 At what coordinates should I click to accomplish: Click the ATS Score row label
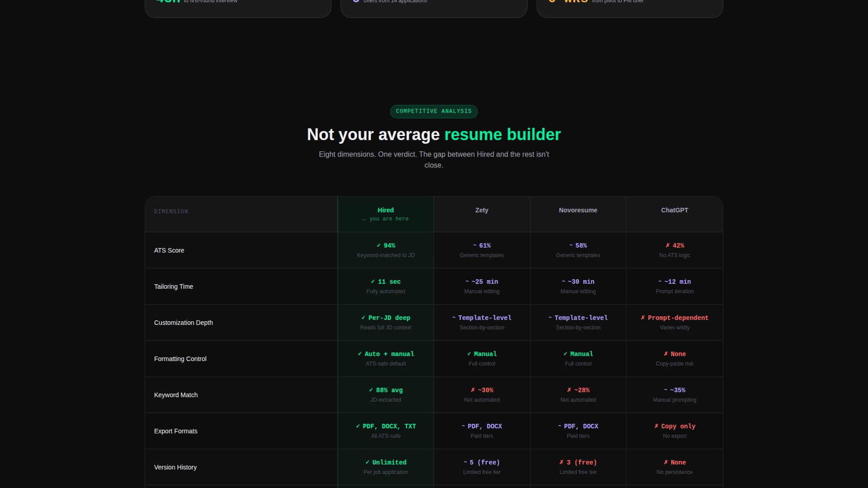tap(169, 250)
